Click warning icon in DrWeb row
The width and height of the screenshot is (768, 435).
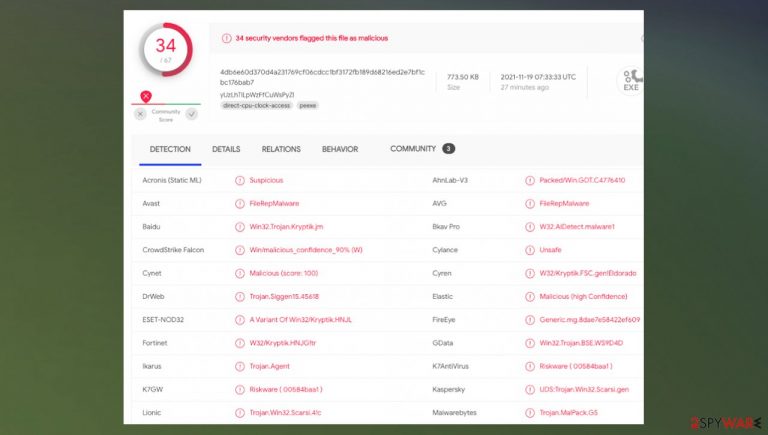click(x=240, y=297)
